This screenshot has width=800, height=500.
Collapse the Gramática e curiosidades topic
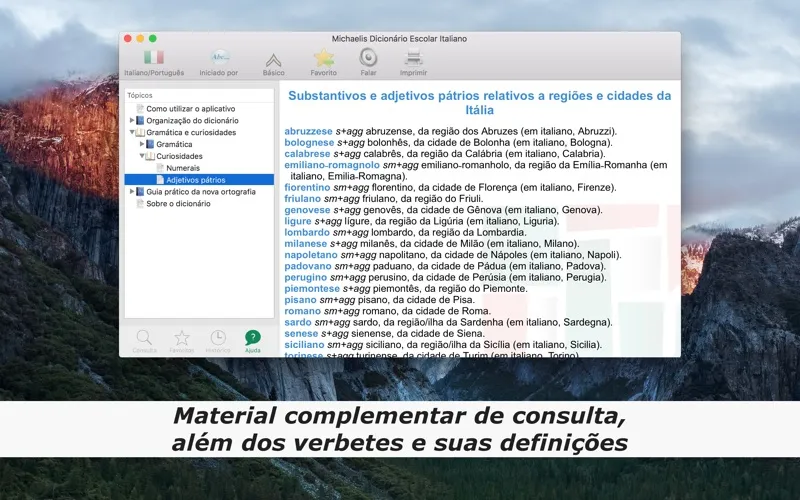[x=132, y=132]
